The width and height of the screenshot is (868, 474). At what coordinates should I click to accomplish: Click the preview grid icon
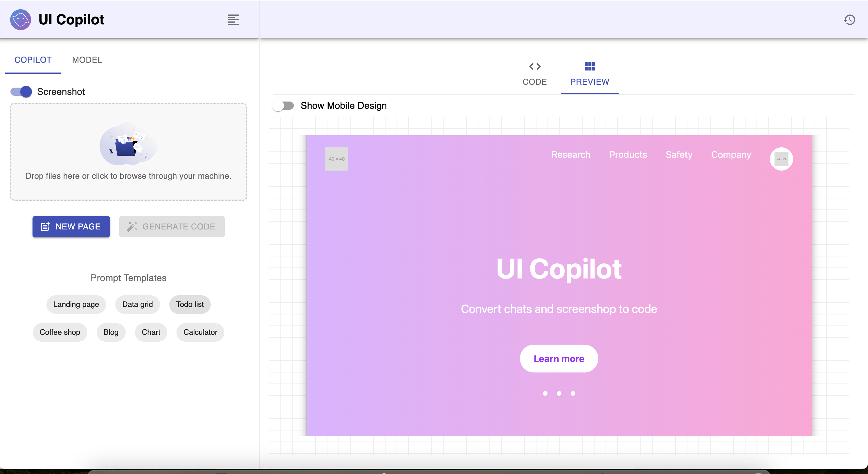click(x=589, y=66)
